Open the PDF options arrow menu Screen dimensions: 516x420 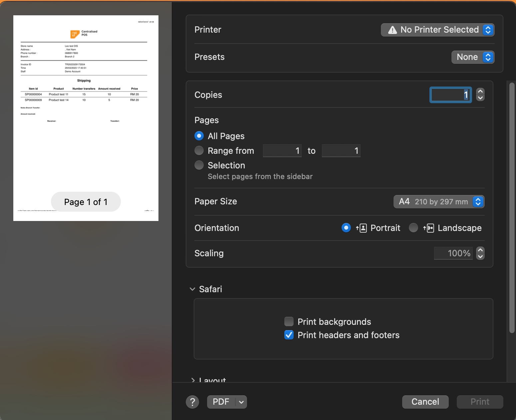click(x=241, y=402)
